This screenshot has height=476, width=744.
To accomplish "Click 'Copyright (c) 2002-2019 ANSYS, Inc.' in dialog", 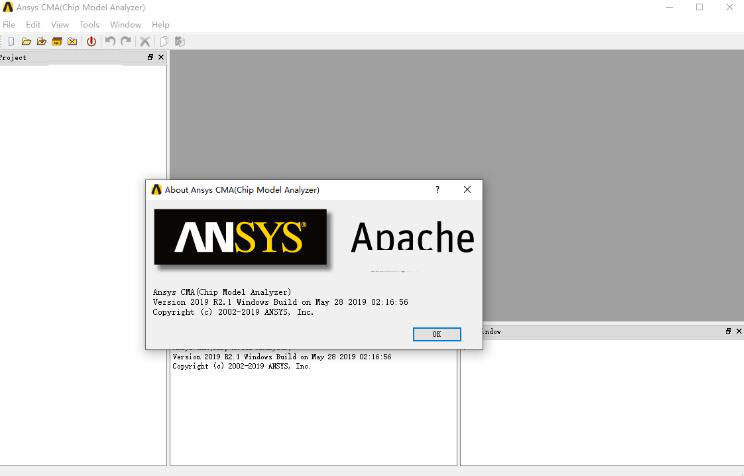I will coord(233,312).
